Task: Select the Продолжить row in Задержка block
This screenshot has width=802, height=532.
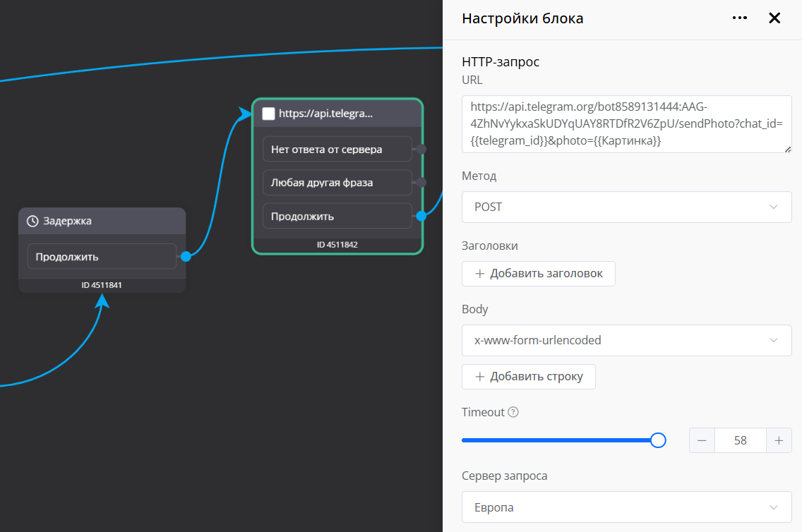Action: [102, 256]
